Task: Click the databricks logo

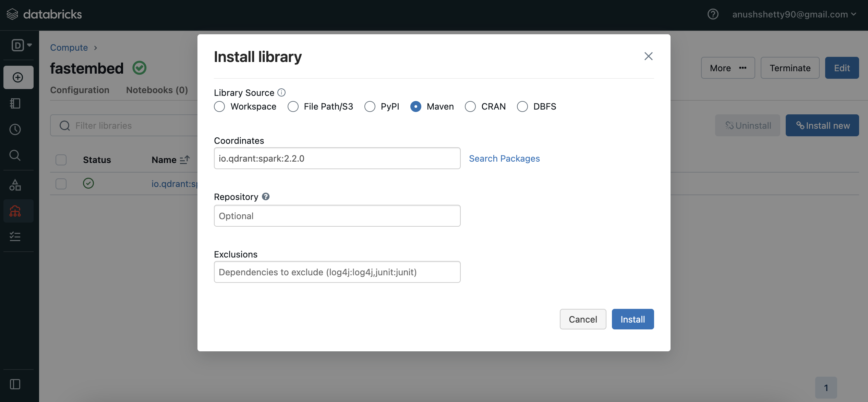Action: 45,14
